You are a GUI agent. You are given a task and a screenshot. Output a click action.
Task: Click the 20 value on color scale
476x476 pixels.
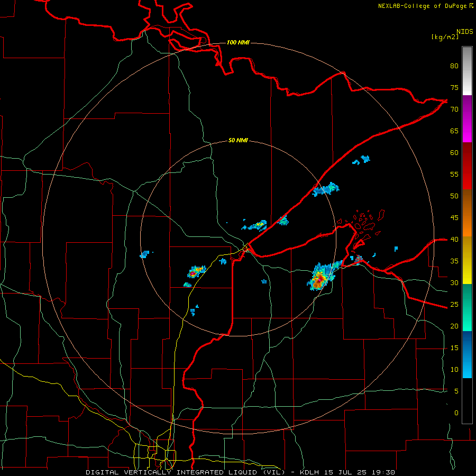[454, 326]
